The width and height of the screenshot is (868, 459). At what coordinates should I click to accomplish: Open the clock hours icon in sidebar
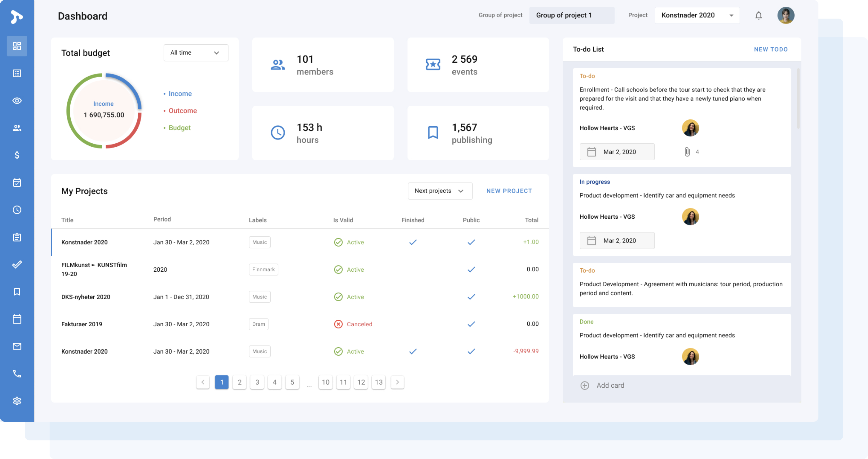(x=17, y=210)
